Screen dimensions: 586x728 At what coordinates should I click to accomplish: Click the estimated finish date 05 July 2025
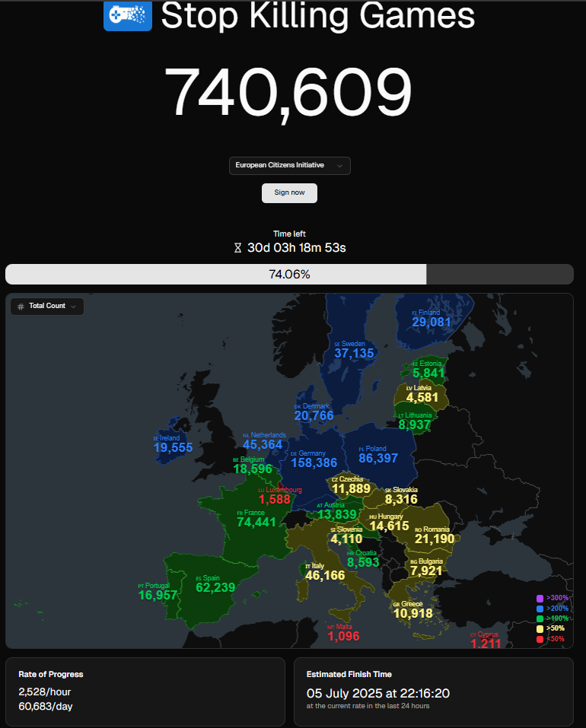(x=345, y=694)
